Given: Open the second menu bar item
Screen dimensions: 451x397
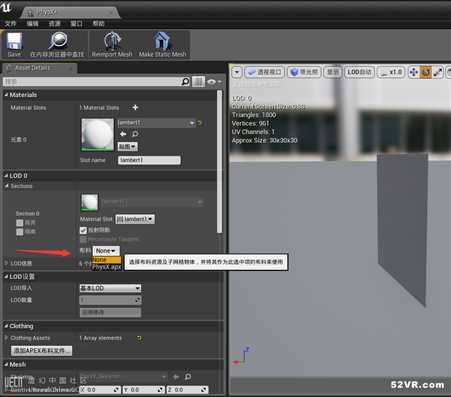Looking at the screenshot, I should [x=32, y=23].
